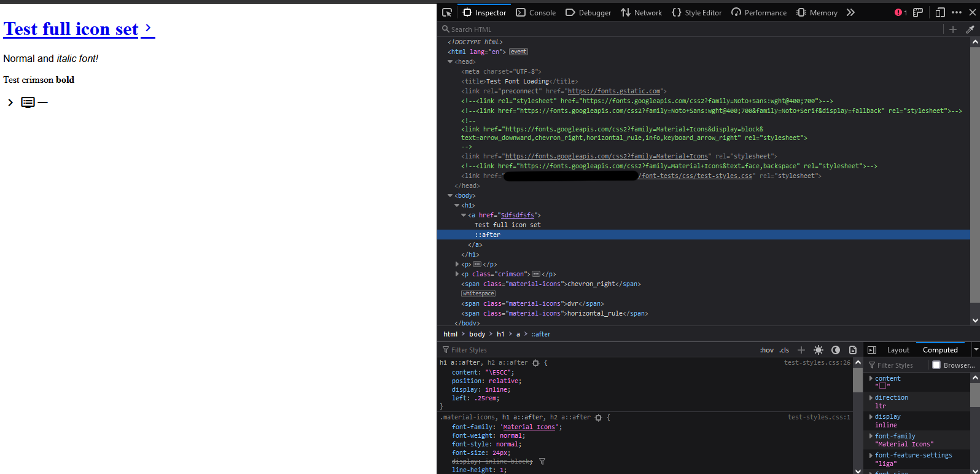Click the sdfsdfsfs href value
This screenshot has height=474, width=980.
518,215
